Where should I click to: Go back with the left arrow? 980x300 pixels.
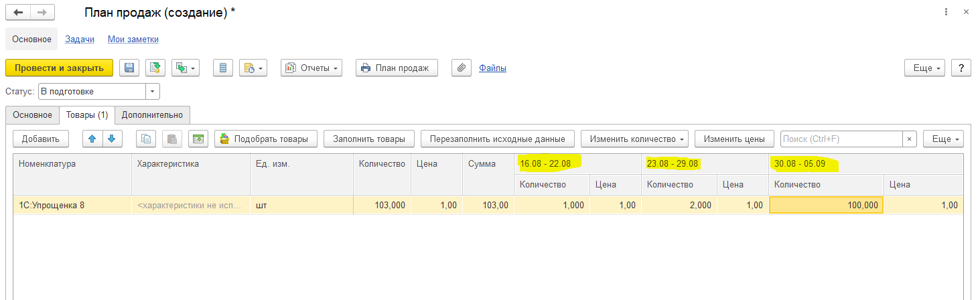point(18,13)
